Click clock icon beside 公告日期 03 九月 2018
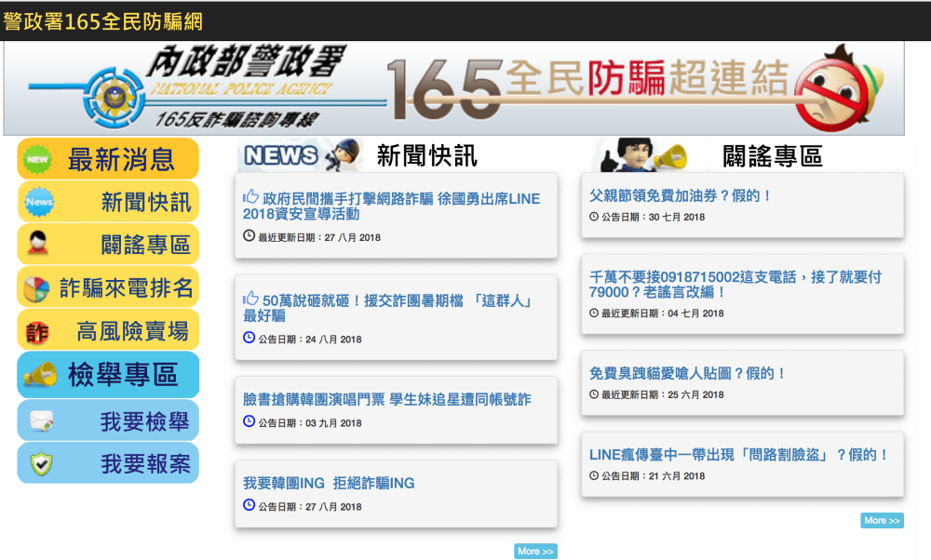The width and height of the screenshot is (931, 560). click(249, 421)
